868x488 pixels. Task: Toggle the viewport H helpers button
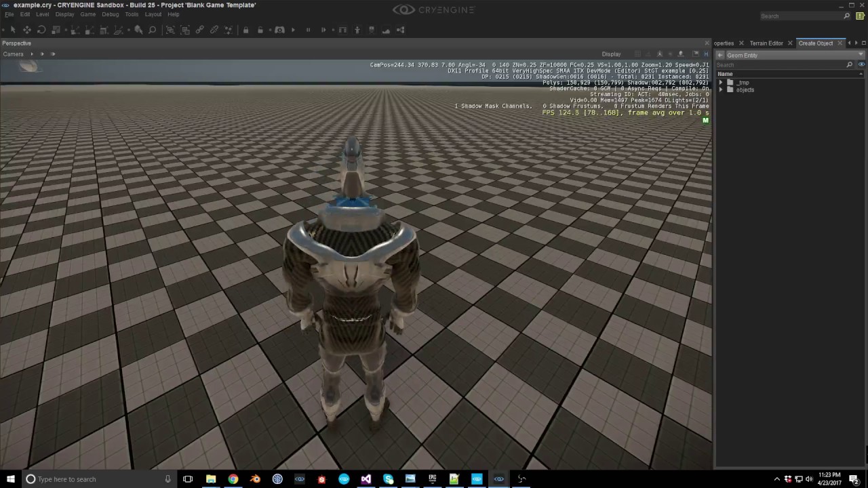click(706, 54)
